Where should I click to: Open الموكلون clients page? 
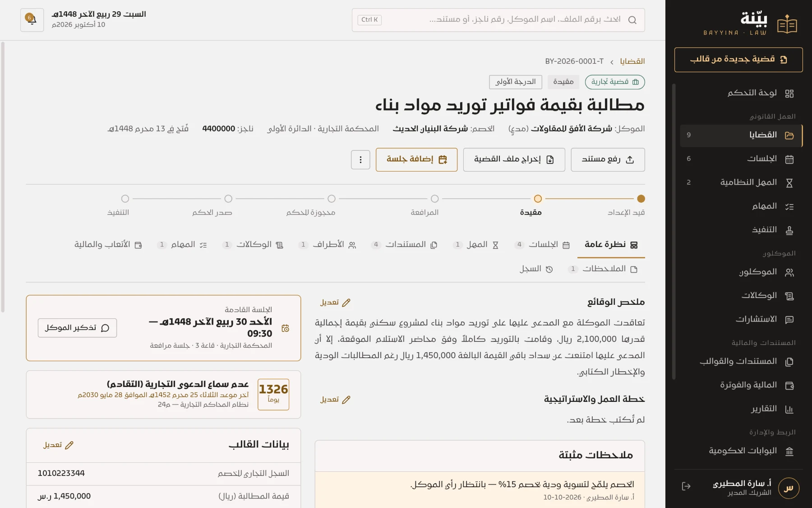point(741,272)
